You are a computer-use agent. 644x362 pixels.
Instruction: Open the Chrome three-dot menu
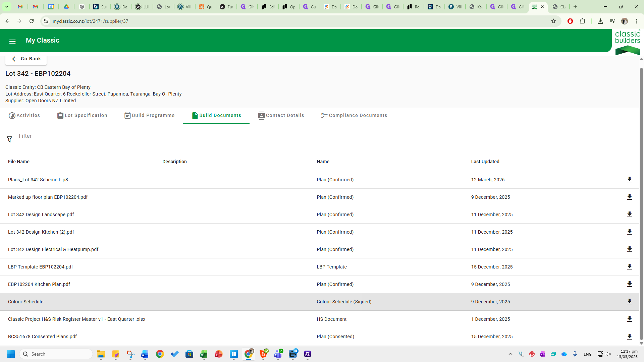[x=636, y=21]
